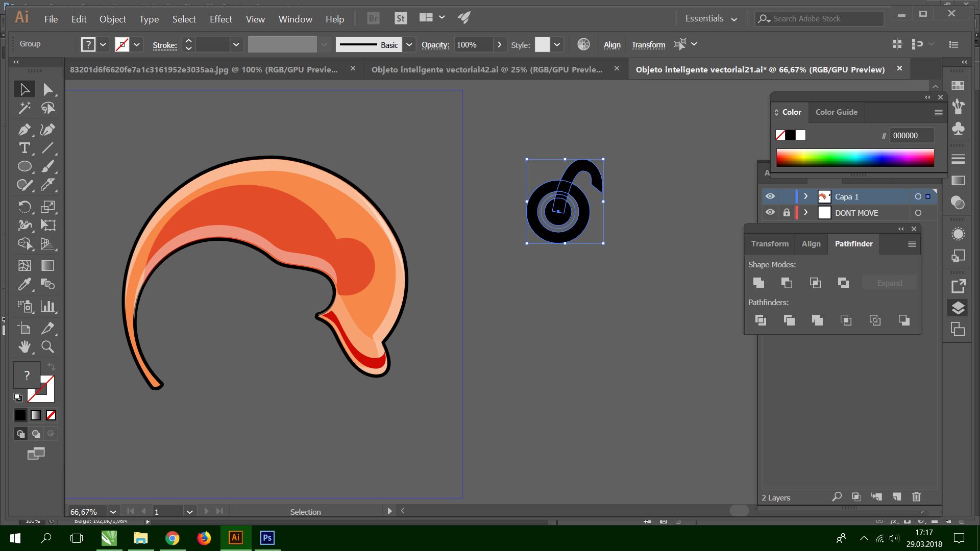Set paint to Gradient mode
This screenshot has width=980, height=551.
coord(36,415)
